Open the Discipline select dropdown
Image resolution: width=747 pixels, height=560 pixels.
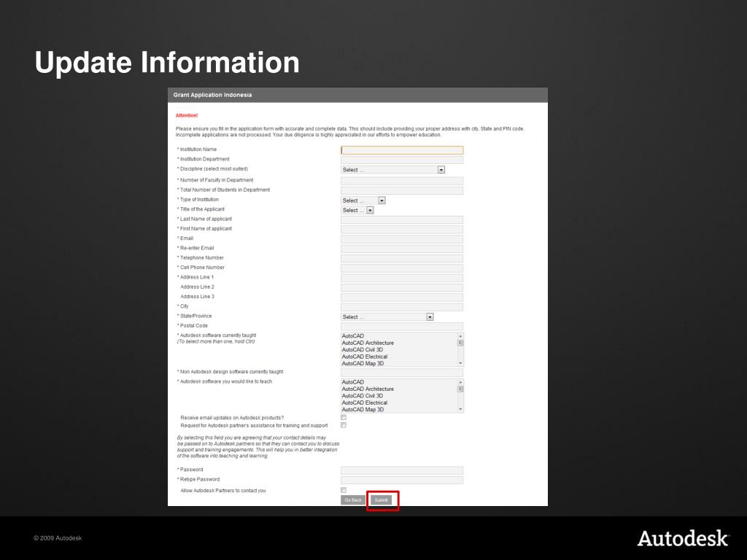click(x=393, y=170)
